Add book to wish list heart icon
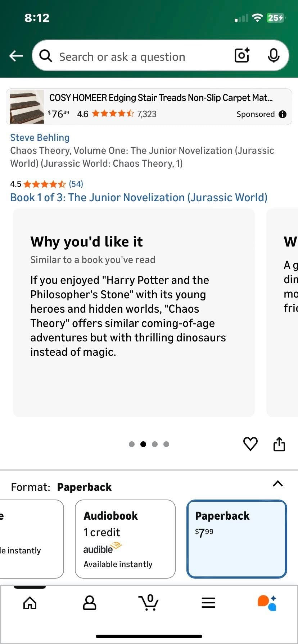 (250, 444)
